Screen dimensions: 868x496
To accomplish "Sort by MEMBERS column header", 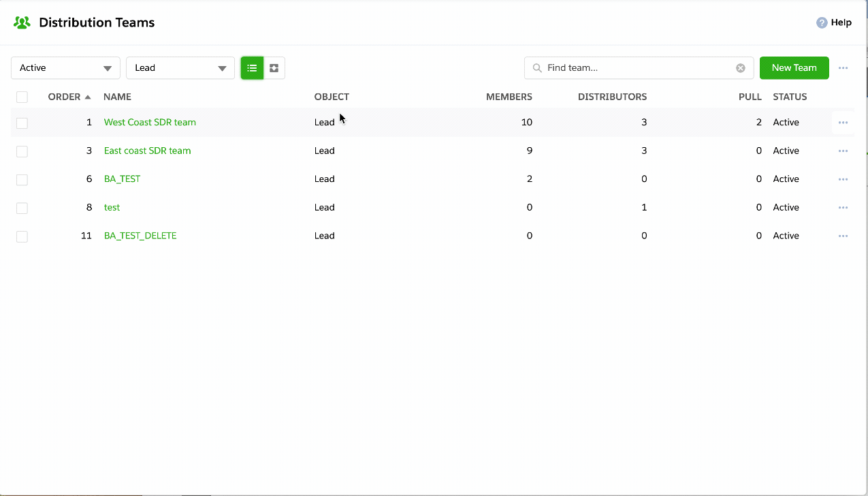I will pyautogui.click(x=509, y=97).
